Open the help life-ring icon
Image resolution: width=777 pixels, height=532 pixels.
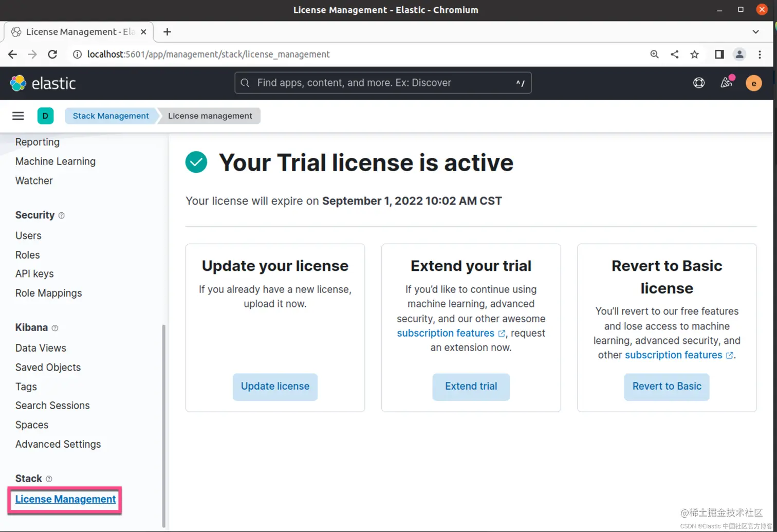click(698, 83)
